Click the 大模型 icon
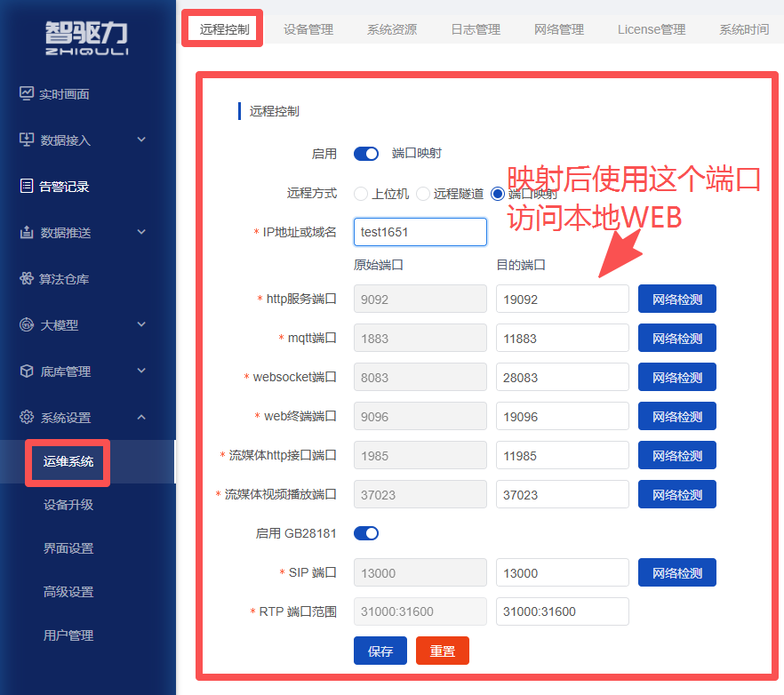784x695 pixels. pos(27,324)
